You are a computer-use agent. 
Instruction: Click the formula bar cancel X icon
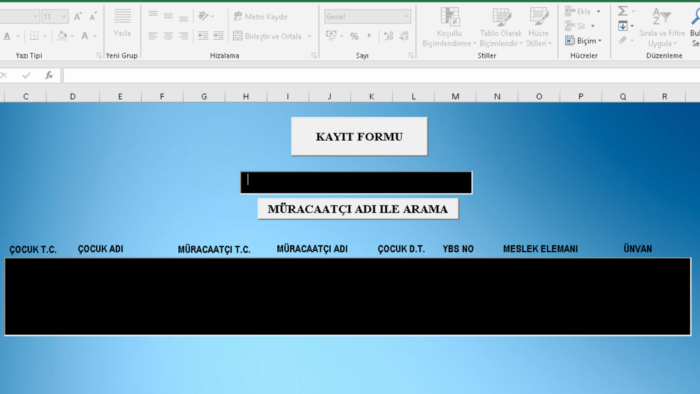4,75
